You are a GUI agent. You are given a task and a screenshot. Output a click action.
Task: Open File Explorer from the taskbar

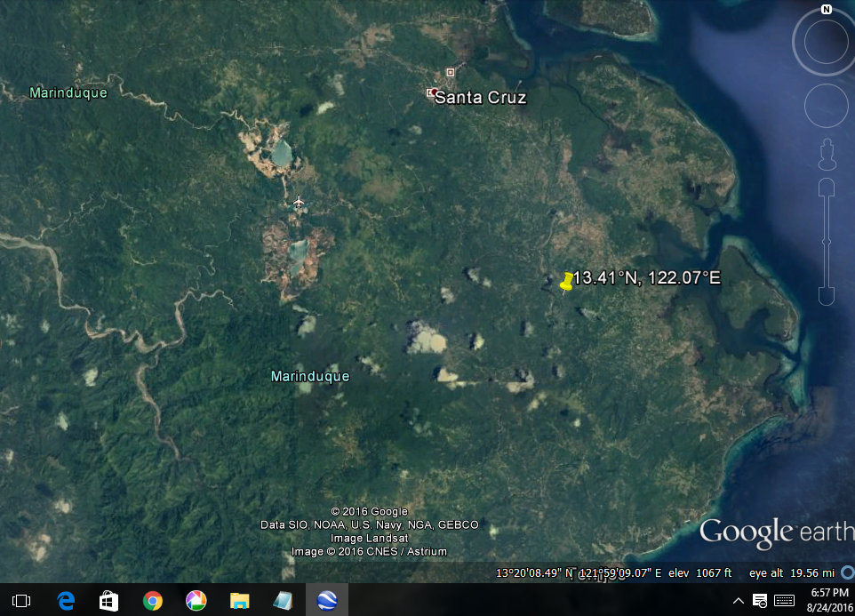tap(240, 601)
